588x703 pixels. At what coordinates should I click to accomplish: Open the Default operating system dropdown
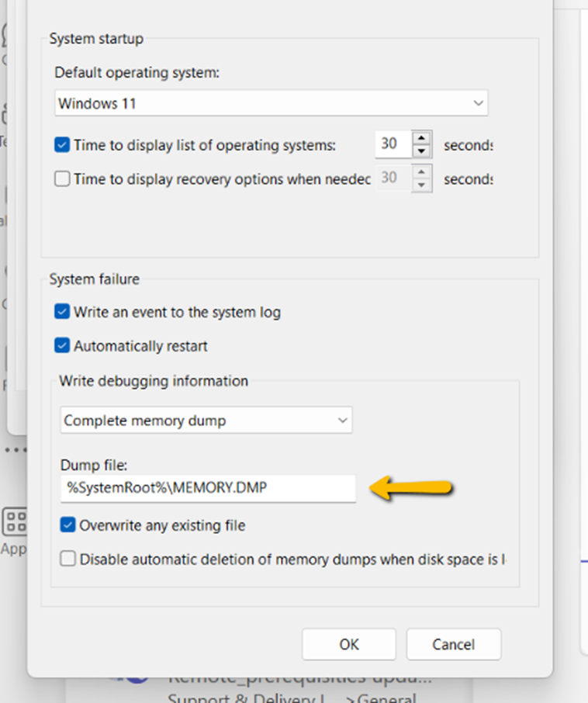[478, 102]
